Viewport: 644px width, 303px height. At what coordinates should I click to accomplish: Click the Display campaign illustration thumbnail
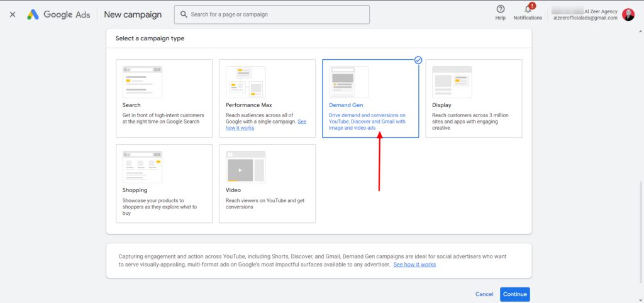click(452, 83)
